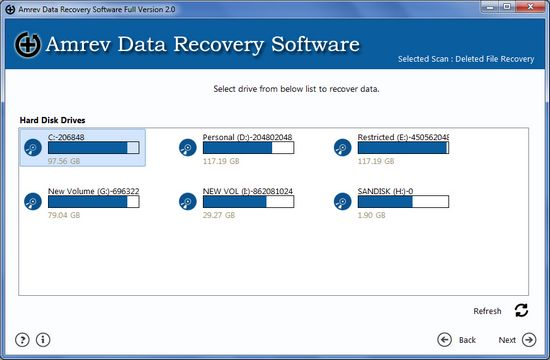Click the C: drive usage bar
Image resolution: width=550 pixels, height=360 pixels.
tap(94, 148)
